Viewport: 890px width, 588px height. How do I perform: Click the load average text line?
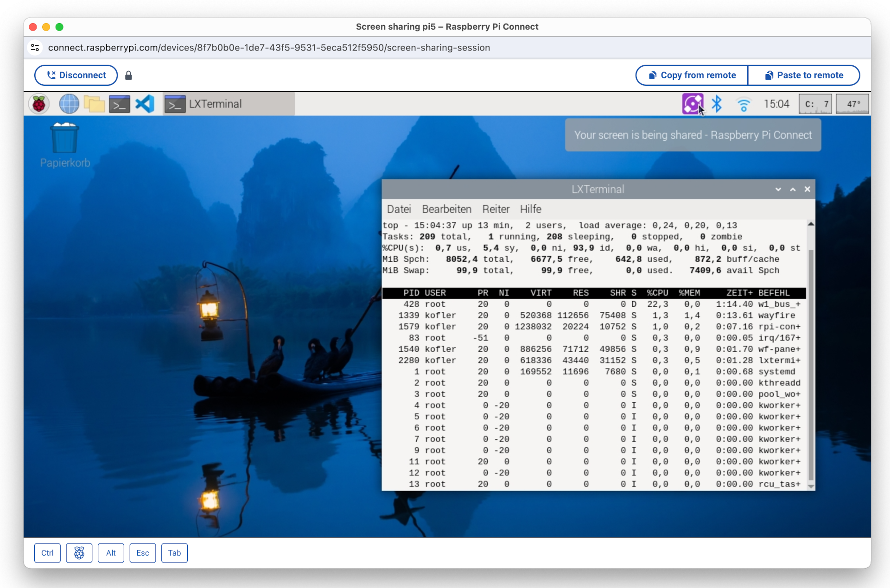(x=559, y=225)
